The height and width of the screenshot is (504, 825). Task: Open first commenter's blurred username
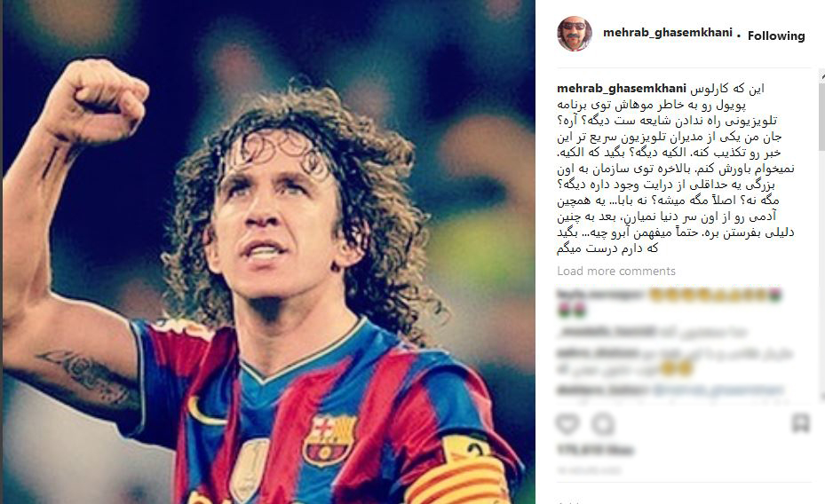click(x=601, y=295)
